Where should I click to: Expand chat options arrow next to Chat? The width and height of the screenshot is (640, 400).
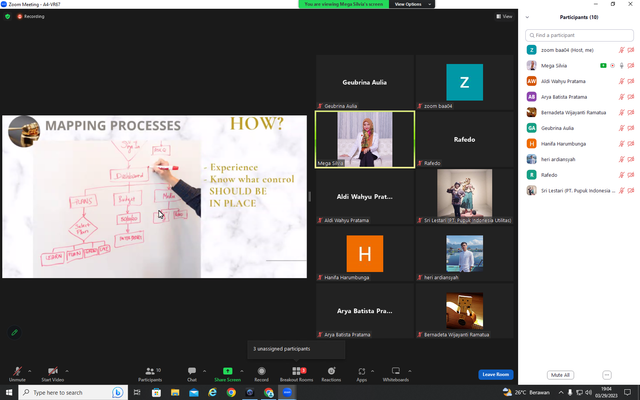click(204, 371)
